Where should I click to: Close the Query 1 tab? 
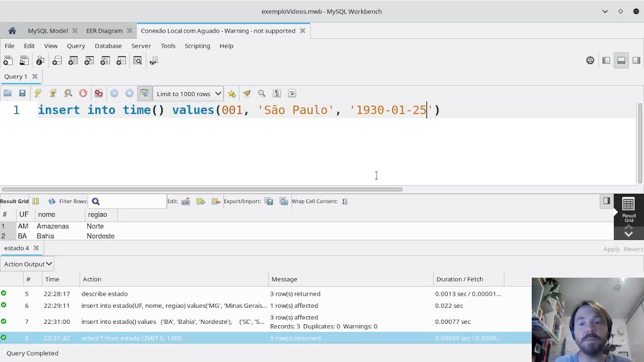point(35,76)
